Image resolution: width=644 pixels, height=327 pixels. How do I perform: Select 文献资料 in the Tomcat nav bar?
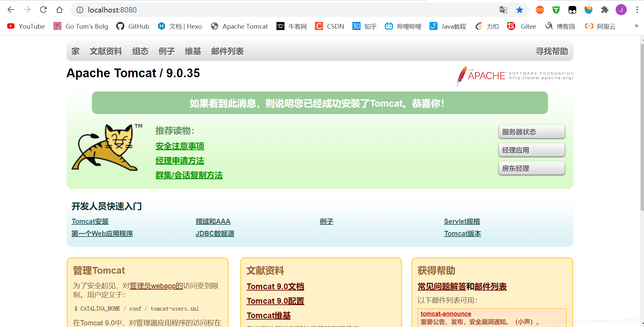point(106,51)
